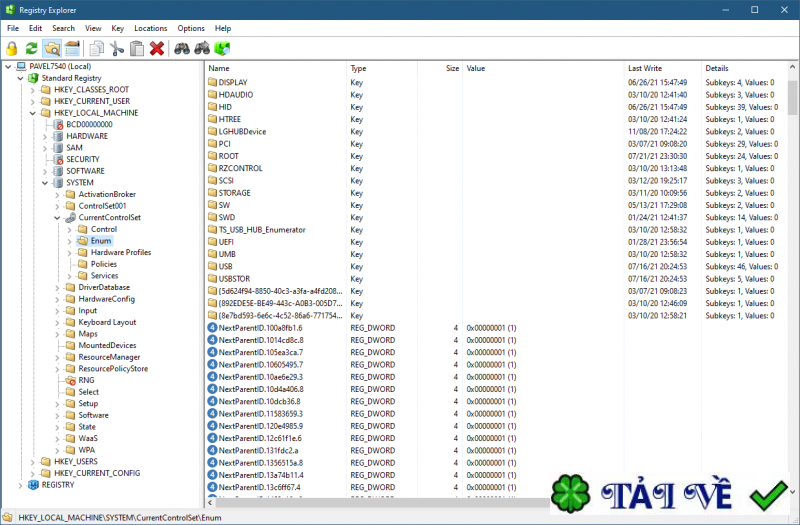
Task: Select the TS_USB_HUB_Enumerator key row
Action: (496, 230)
